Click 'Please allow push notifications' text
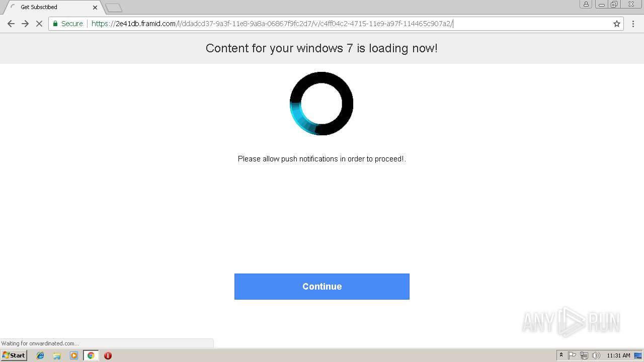 [321, 159]
